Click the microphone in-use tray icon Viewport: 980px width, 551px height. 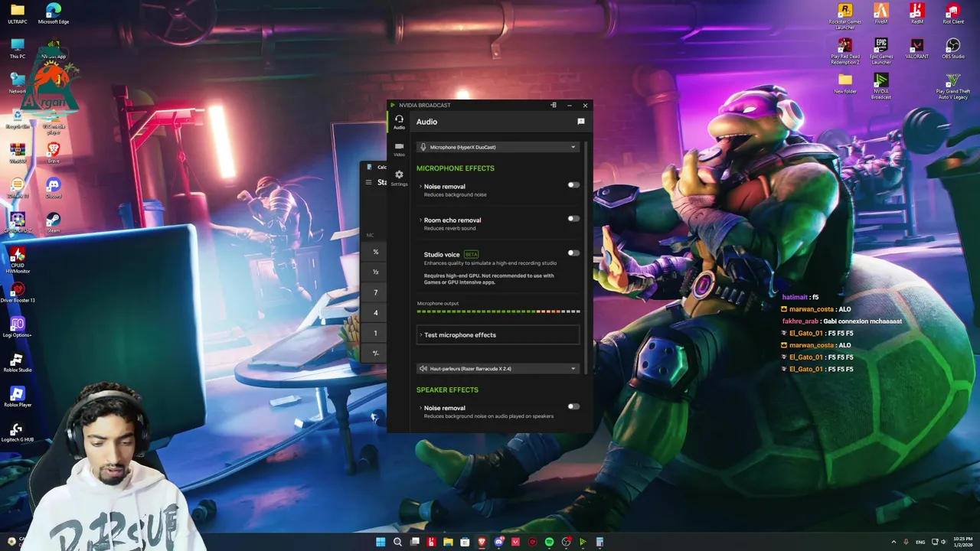(906, 542)
